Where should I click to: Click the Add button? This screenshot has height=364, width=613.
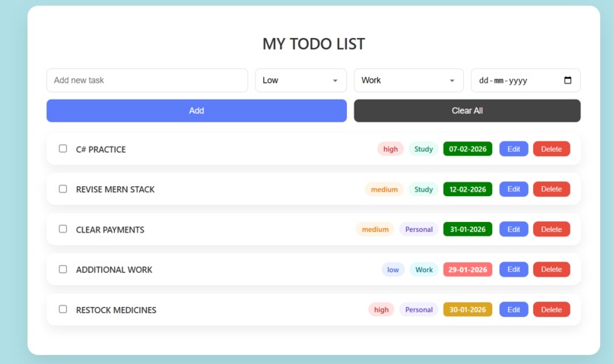point(197,110)
